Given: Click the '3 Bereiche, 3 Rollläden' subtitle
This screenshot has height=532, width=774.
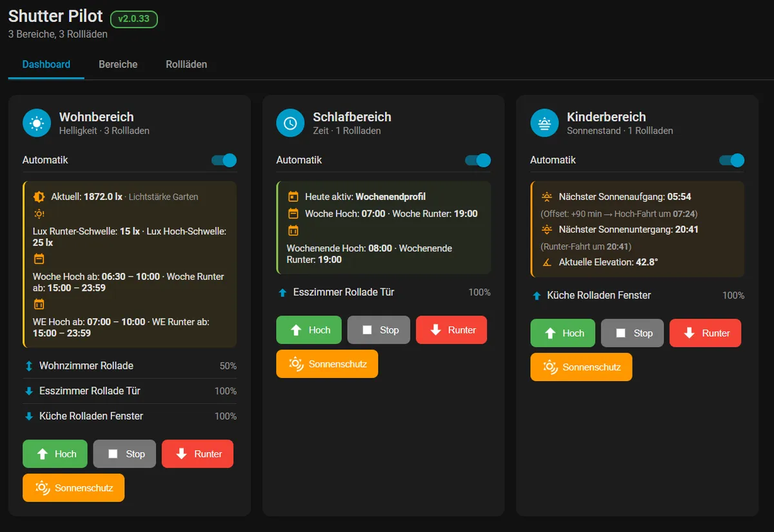Looking at the screenshot, I should click(x=58, y=34).
